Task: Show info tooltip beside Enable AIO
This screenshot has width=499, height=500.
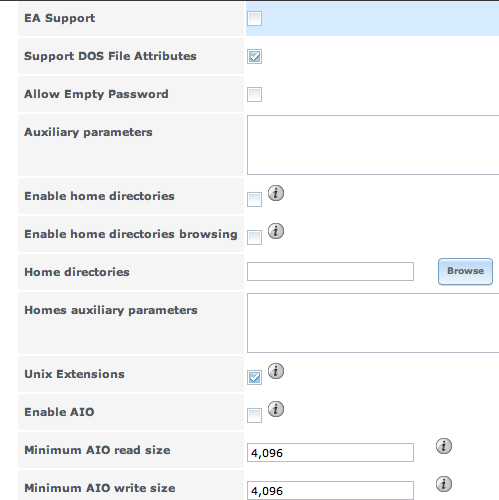Action: [276, 409]
